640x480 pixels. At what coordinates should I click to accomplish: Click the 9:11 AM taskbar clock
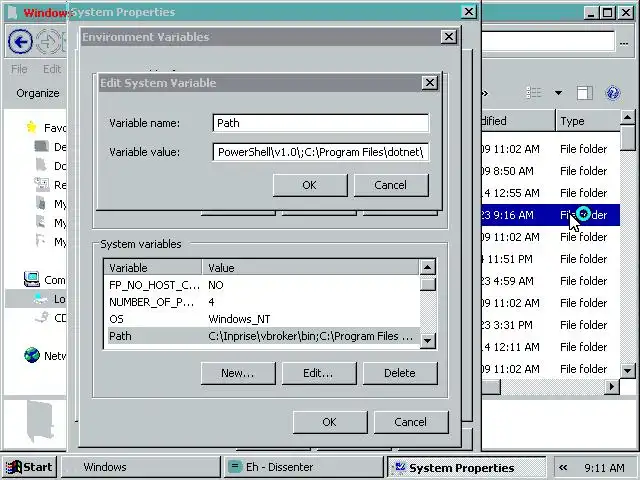[604, 467]
